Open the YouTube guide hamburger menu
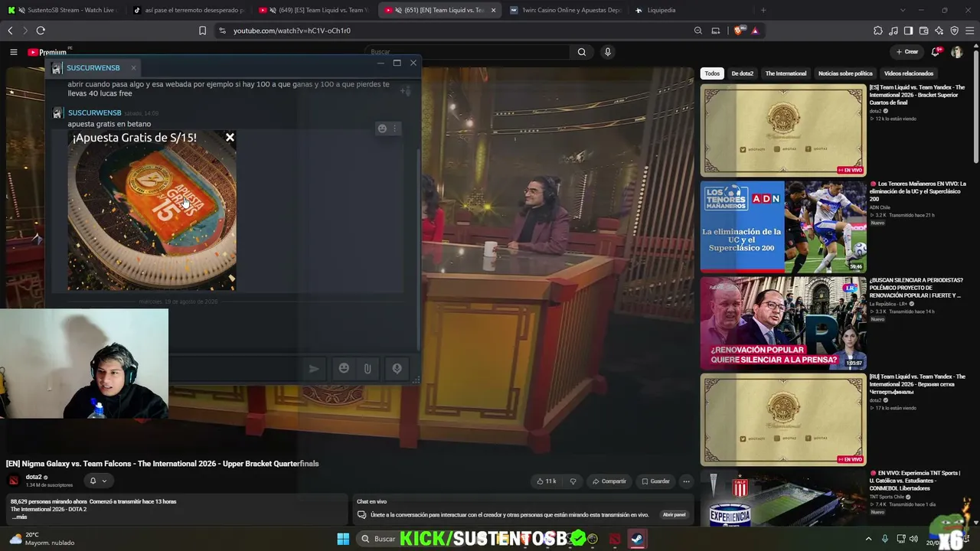The height and width of the screenshot is (551, 980). coord(14,52)
